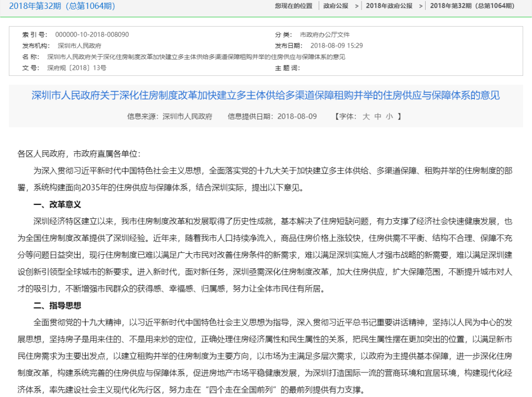Click the 您现在的位置 label

[294, 6]
